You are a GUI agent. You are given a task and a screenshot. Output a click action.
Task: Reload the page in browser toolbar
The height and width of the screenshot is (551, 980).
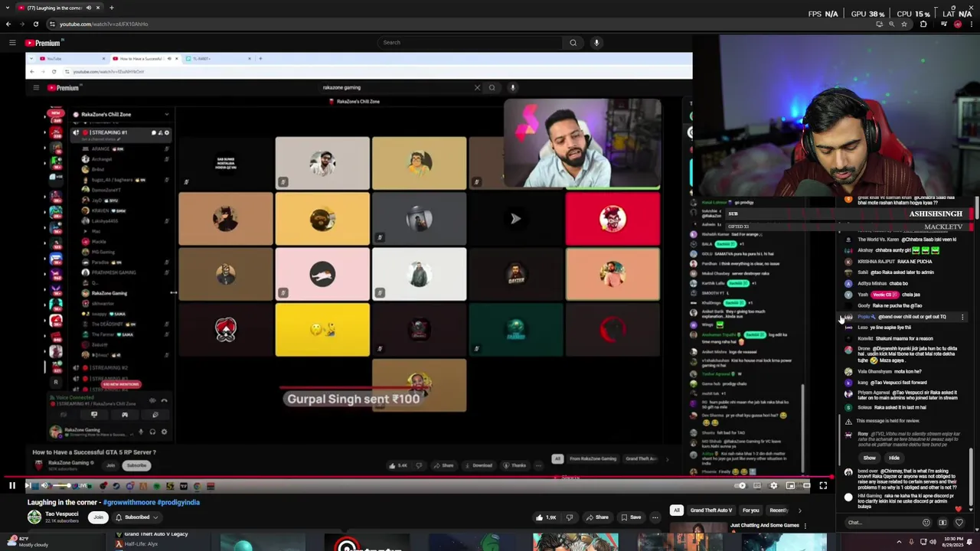coord(36,24)
